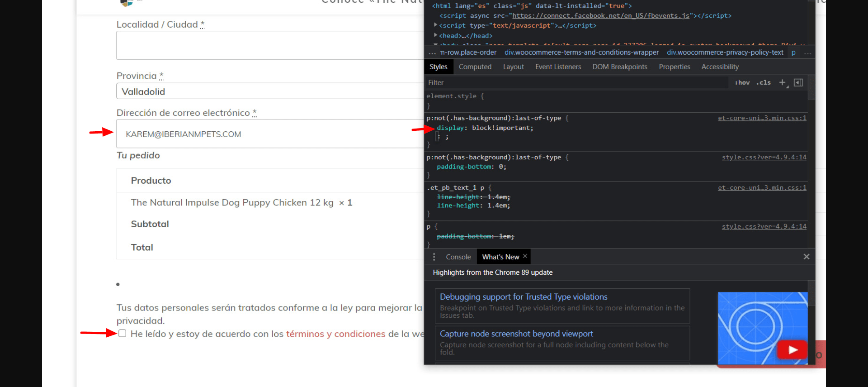
Task: Select the p breadcrumb element
Action: pyautogui.click(x=793, y=53)
